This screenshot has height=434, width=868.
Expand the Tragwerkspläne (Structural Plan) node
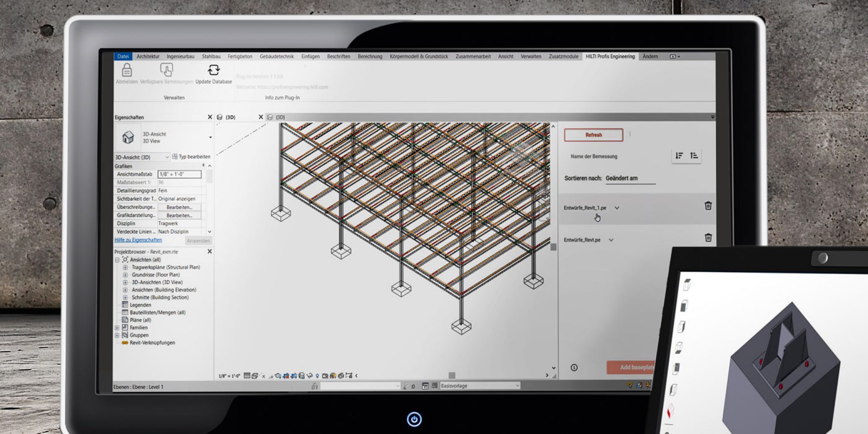(125, 268)
